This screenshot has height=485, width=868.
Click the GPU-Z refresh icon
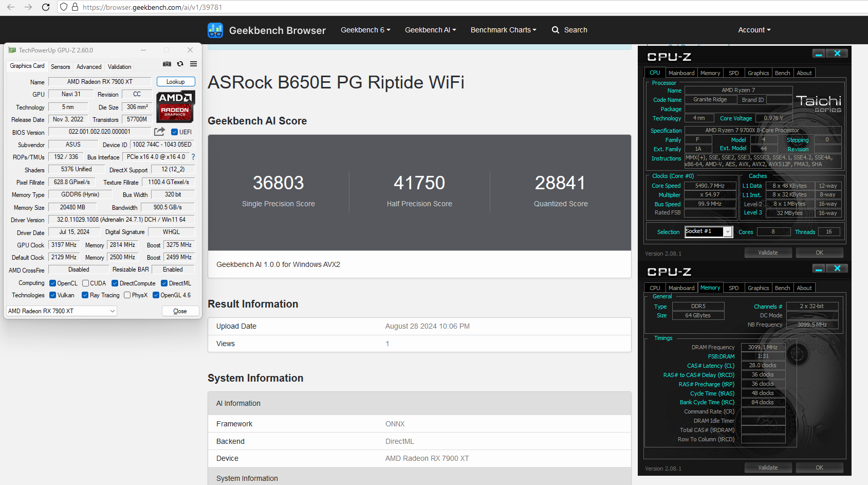(x=180, y=64)
